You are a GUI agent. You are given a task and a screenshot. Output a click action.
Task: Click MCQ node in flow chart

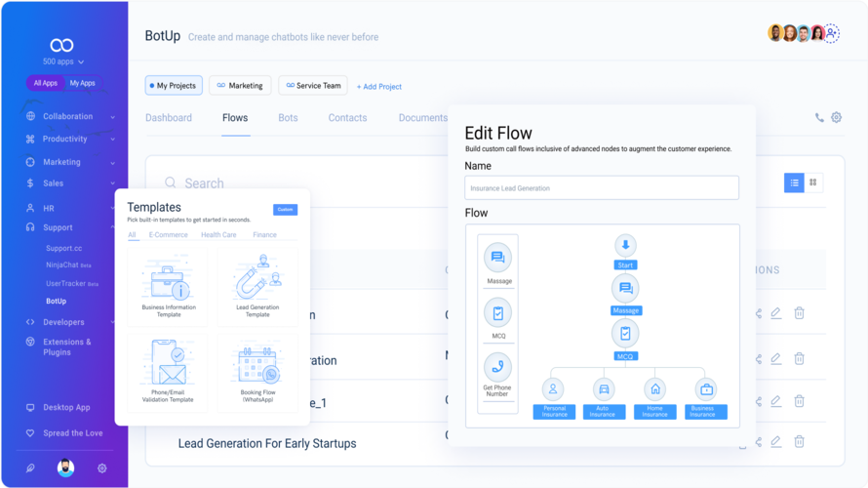pyautogui.click(x=625, y=342)
